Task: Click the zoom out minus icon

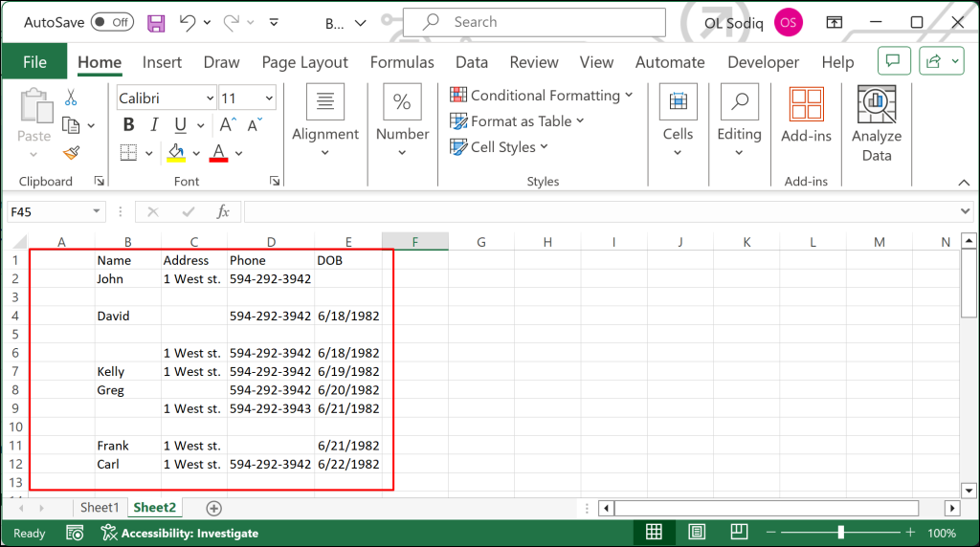Action: tap(770, 532)
